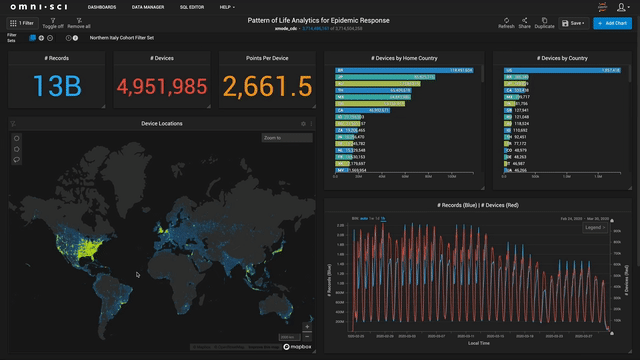Open the 1 Filter panel button

click(22, 23)
